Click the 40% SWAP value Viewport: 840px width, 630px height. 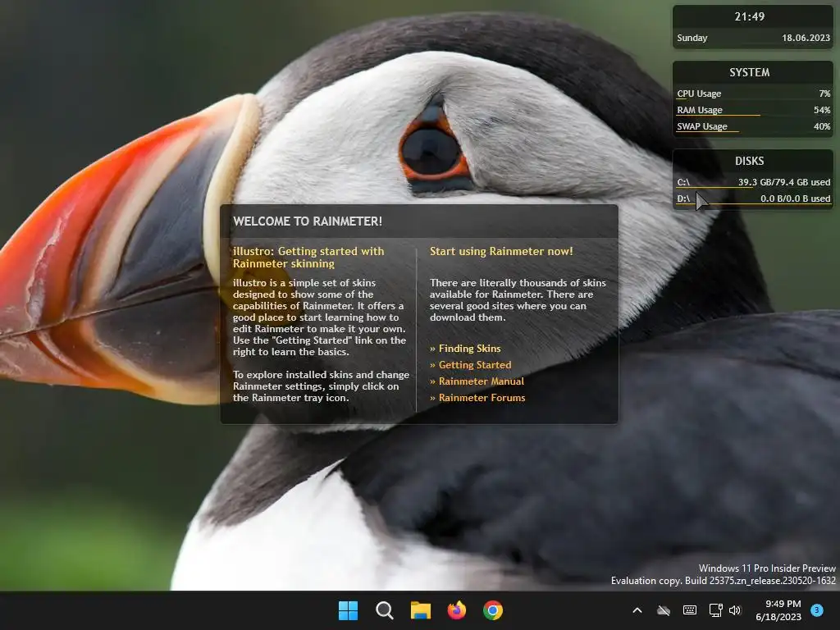point(822,126)
